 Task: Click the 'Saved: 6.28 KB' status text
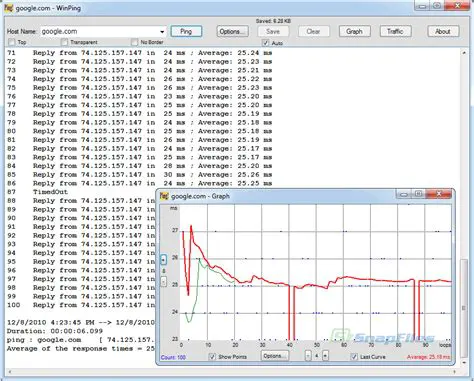tap(273, 21)
